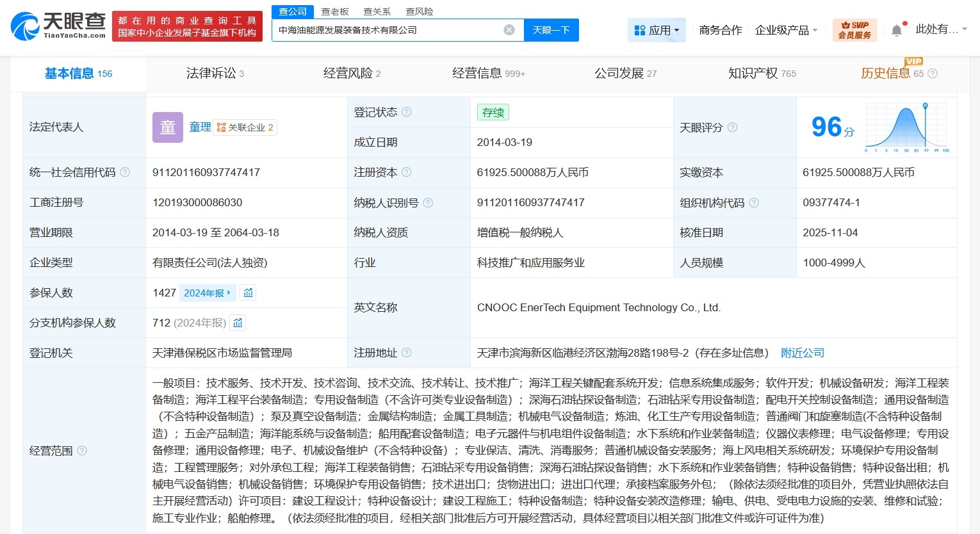Clear the search box with the X icon
Image resolution: width=980 pixels, height=534 pixels.
click(x=509, y=29)
